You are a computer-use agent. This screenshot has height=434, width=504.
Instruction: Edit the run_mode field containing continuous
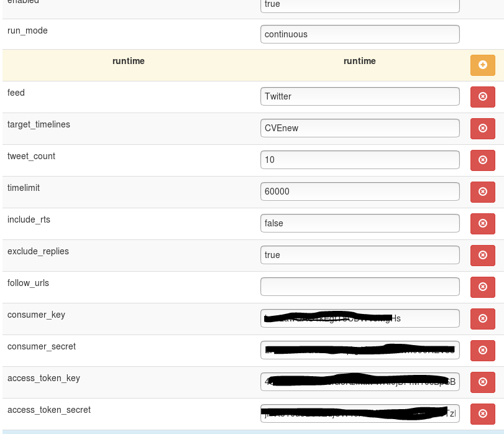tap(360, 34)
